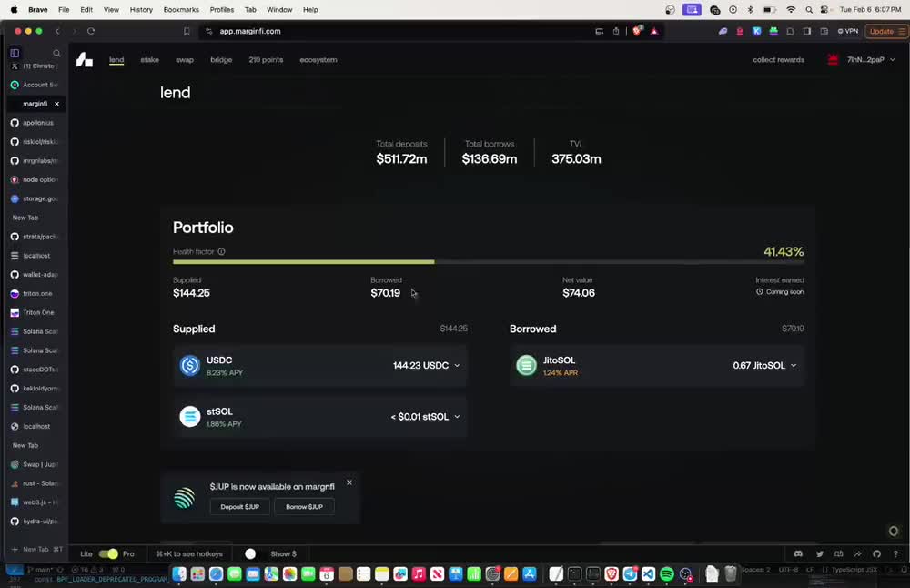910x588 pixels.
Task: Switch to the lend tab
Action: (x=116, y=60)
